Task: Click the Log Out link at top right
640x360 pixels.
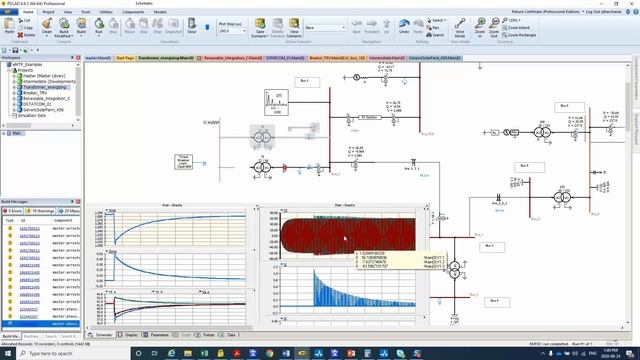Action: [x=603, y=12]
